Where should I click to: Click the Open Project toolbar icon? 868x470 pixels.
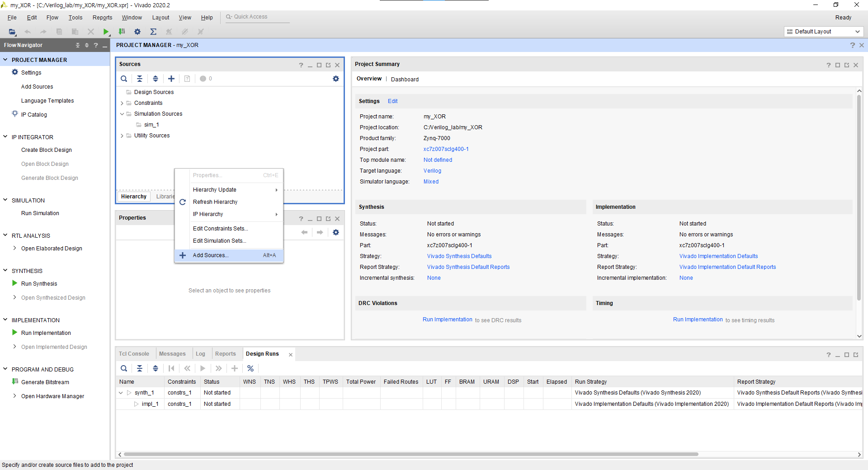(12, 32)
